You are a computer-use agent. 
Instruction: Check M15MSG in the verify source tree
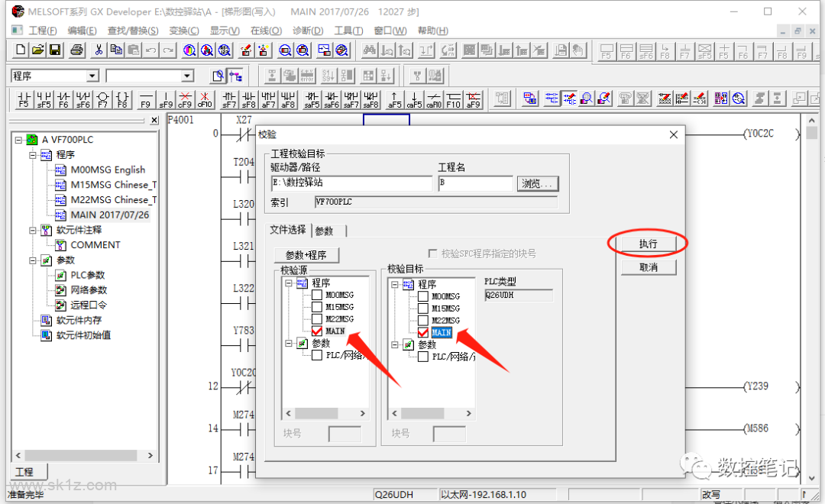point(317,307)
